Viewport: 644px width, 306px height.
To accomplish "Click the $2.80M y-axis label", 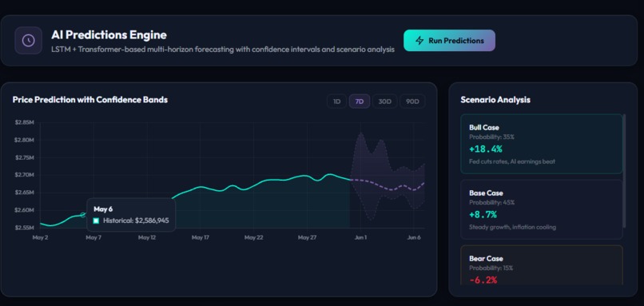I will point(24,140).
